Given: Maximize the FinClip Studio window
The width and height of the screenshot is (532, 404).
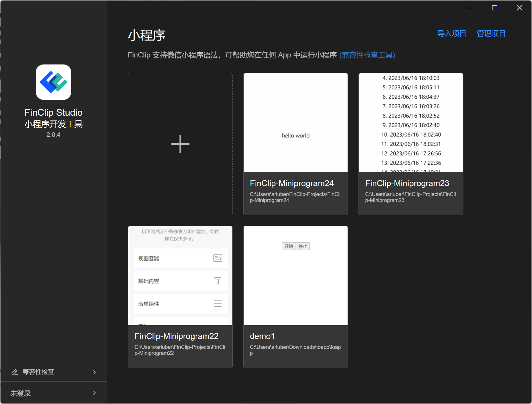Looking at the screenshot, I should tap(494, 8).
